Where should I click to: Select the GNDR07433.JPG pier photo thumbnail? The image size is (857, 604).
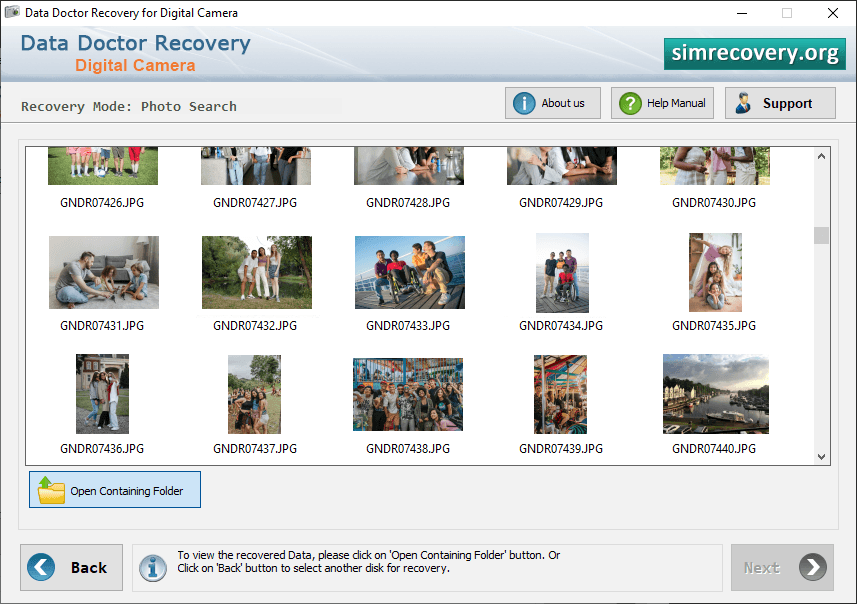tap(410, 272)
